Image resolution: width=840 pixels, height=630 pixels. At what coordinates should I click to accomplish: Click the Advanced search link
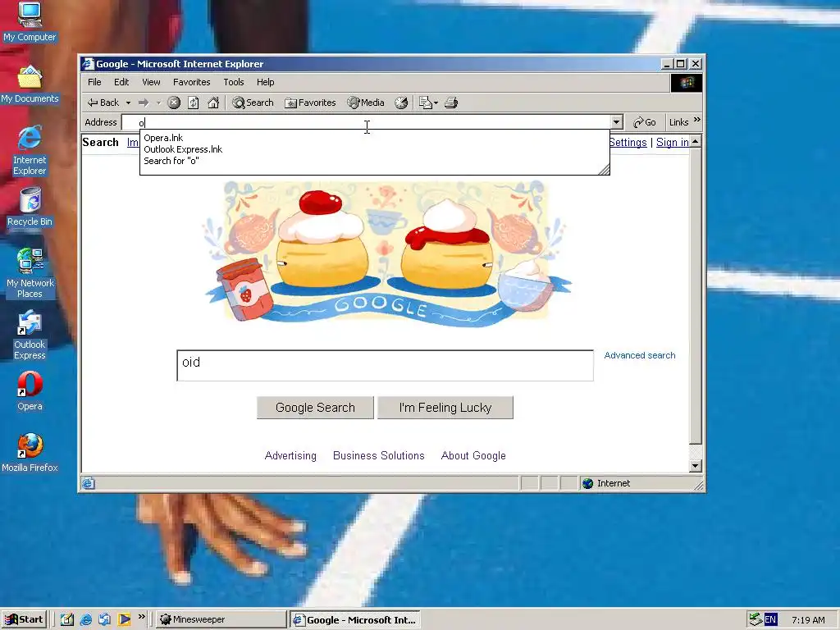point(640,355)
